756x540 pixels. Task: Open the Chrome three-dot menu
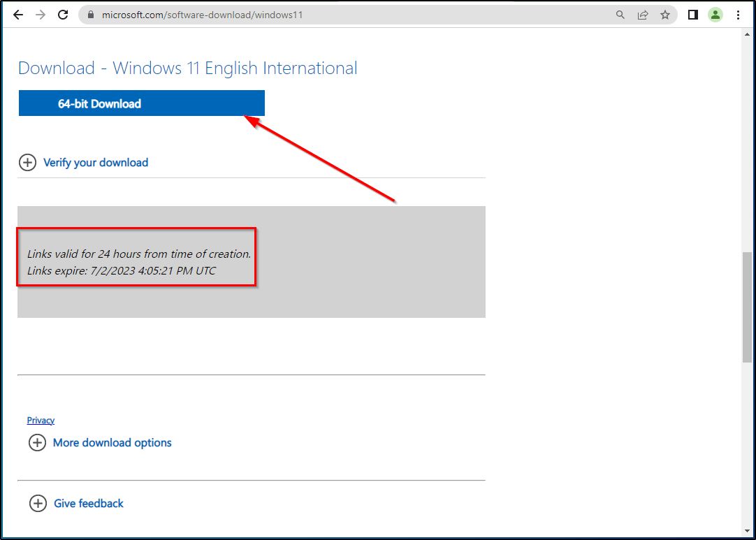738,15
